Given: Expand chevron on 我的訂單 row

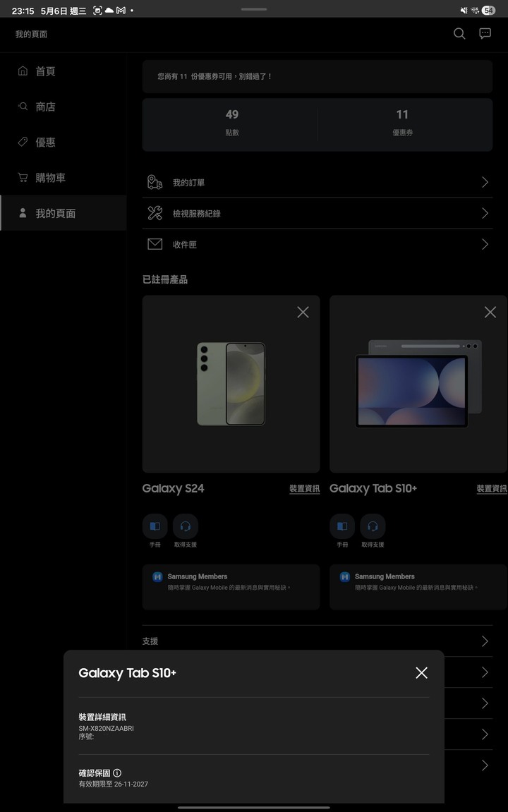Looking at the screenshot, I should (x=485, y=182).
